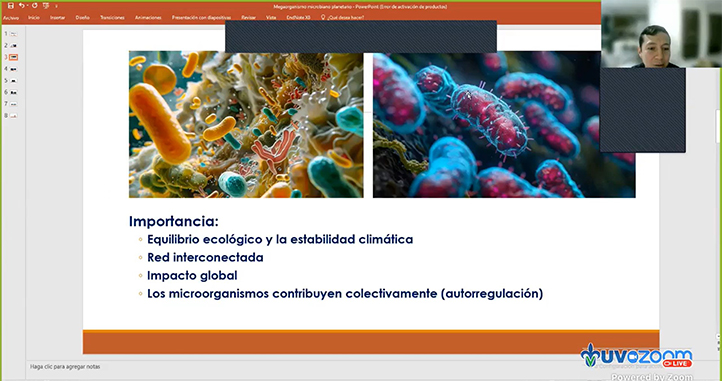The height and width of the screenshot is (381, 722).
Task: Open the Diseño ribbon tab
Action: pyautogui.click(x=82, y=18)
